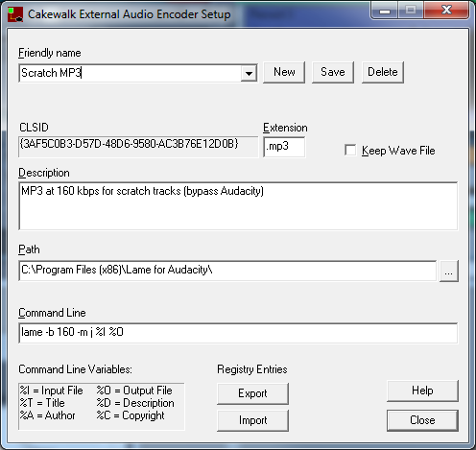The image size is (476, 450).
Task: Enable the Keep Wave File checkbox
Action: tap(350, 150)
